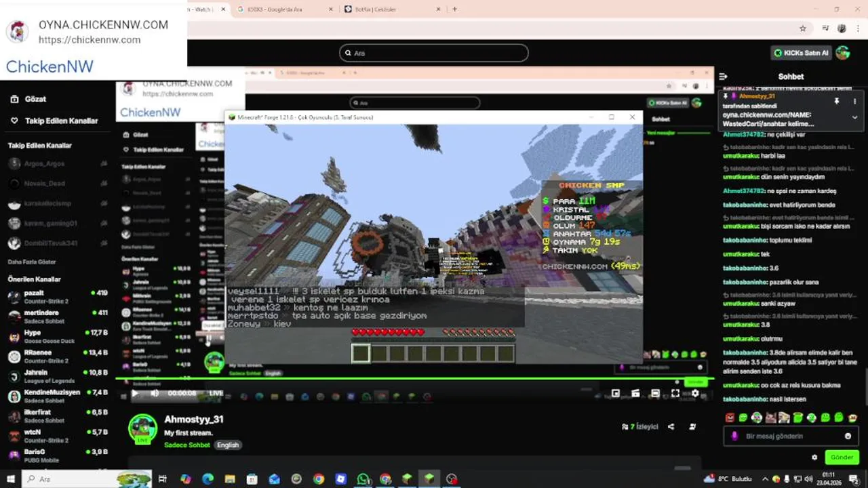The height and width of the screenshot is (488, 868).
Task: Open WhatsApp from taskbar
Action: coord(363,479)
